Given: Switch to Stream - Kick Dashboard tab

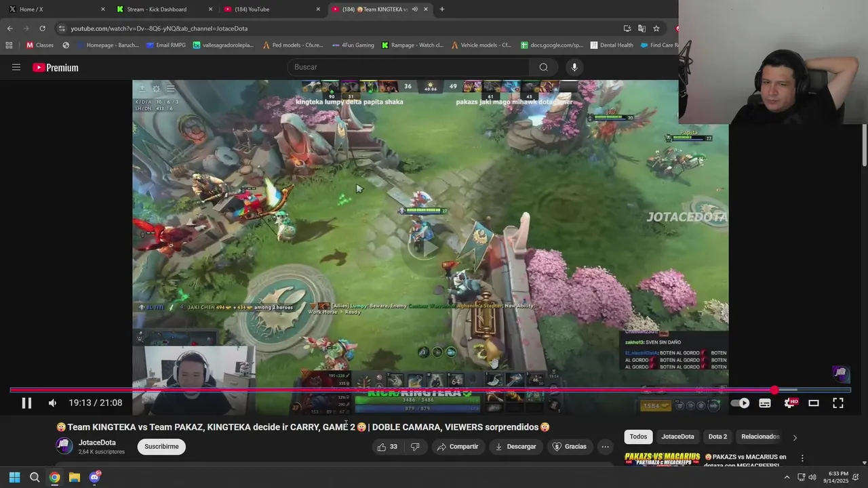Looking at the screenshot, I should (x=165, y=9).
